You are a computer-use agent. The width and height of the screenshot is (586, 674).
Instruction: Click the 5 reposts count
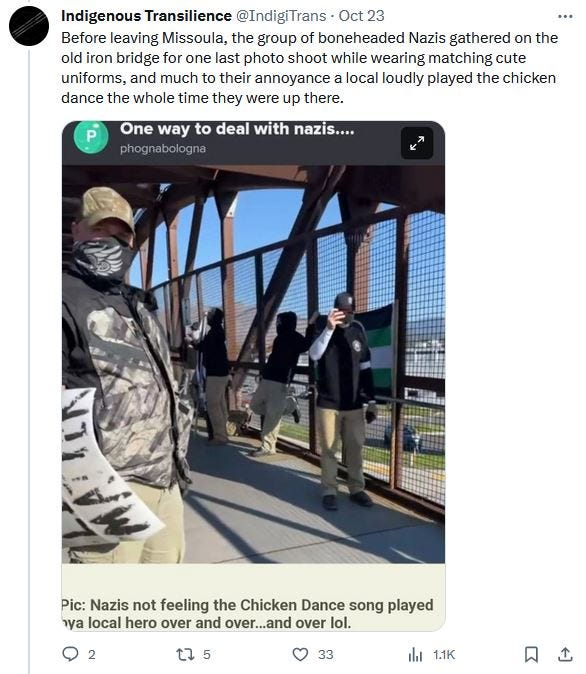207,654
